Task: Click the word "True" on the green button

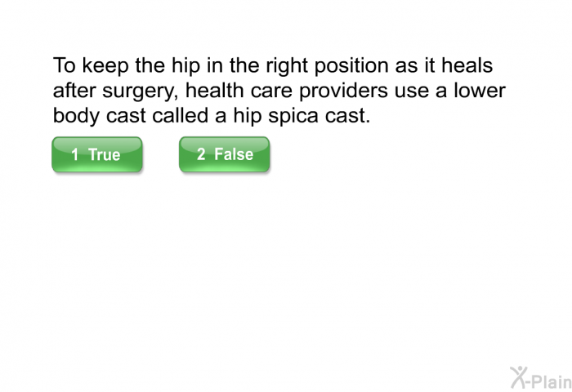Action: pyautogui.click(x=104, y=154)
